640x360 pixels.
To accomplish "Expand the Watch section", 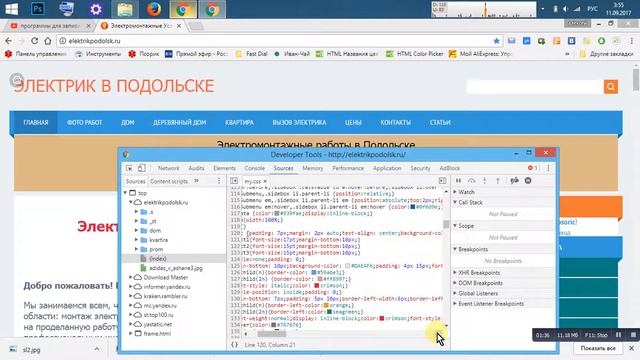I will click(x=455, y=191).
